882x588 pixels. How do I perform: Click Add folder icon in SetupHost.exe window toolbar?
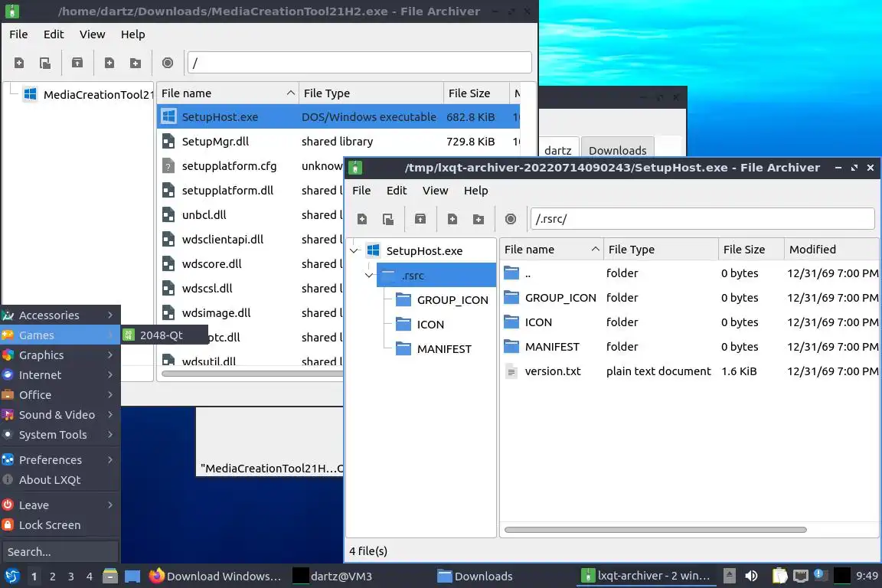click(x=479, y=219)
